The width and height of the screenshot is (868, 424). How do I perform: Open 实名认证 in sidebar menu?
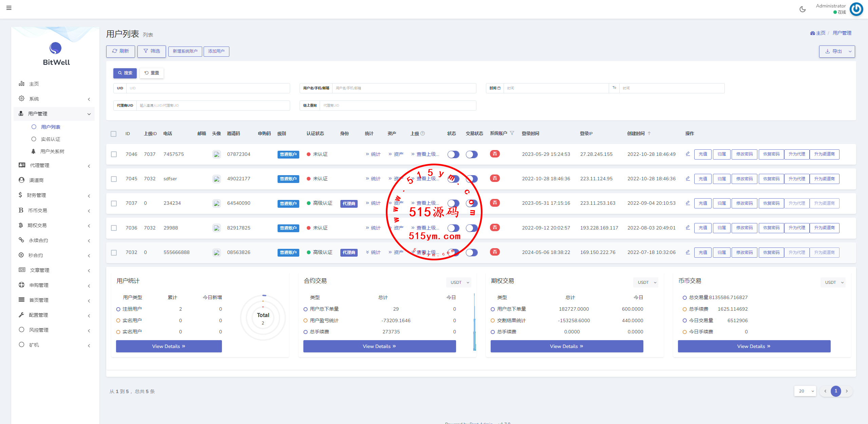[50, 139]
